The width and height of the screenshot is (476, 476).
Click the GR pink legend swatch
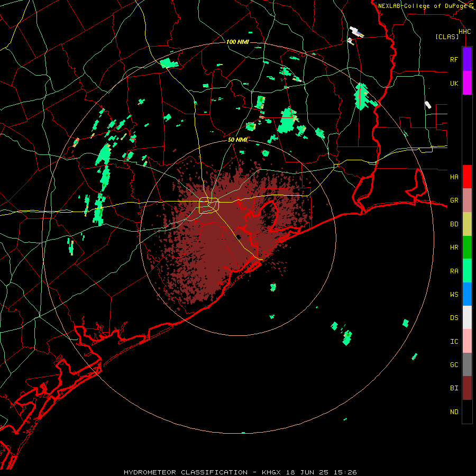pos(467,200)
